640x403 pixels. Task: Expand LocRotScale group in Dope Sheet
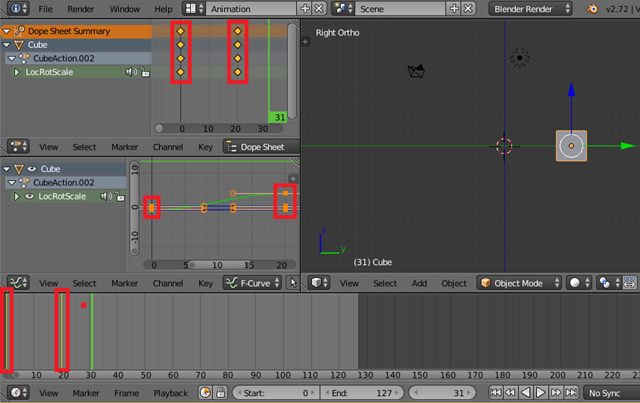coord(17,72)
